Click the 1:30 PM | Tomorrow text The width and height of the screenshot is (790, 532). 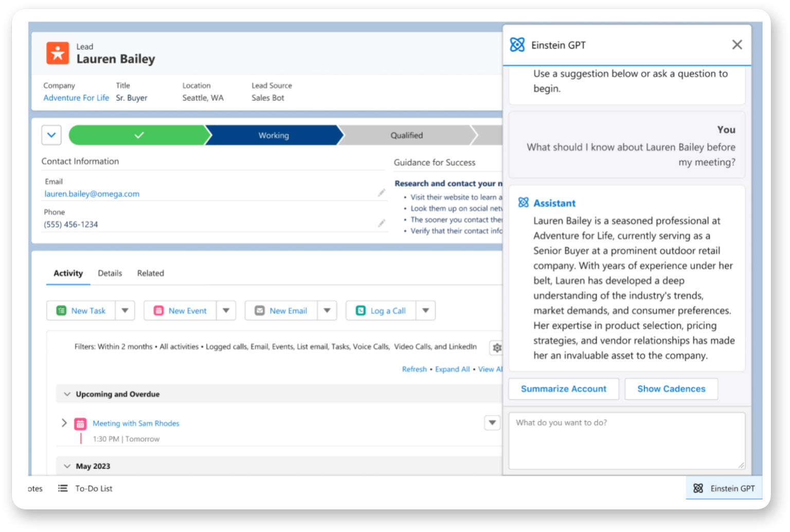[x=126, y=439]
